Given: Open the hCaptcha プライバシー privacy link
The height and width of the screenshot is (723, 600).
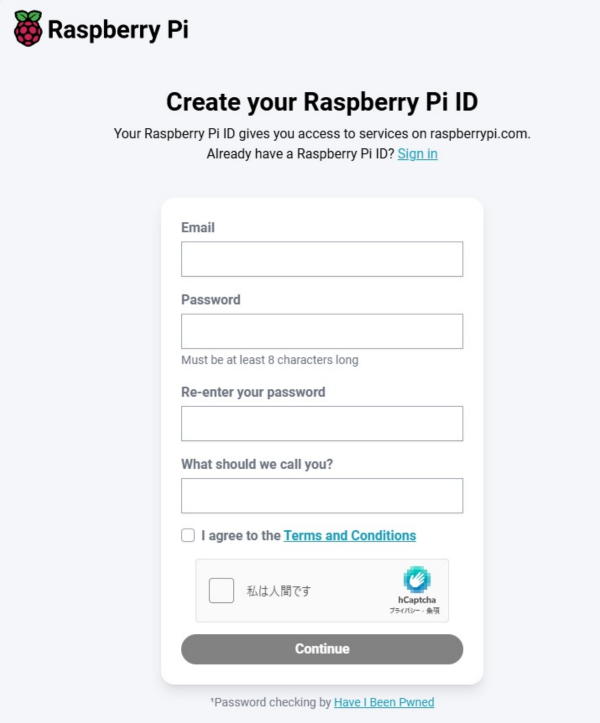Looking at the screenshot, I should pyautogui.click(x=404, y=610).
